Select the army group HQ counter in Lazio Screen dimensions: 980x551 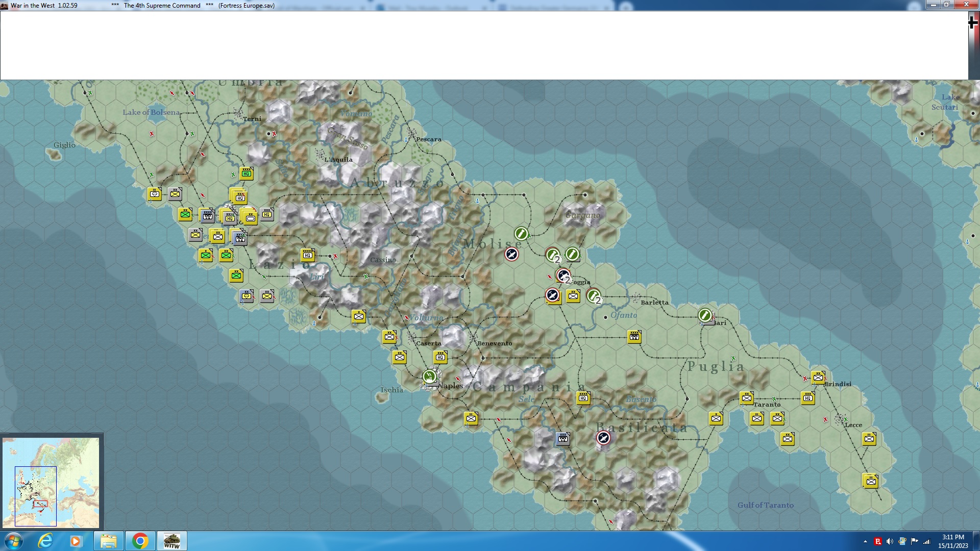tap(307, 255)
